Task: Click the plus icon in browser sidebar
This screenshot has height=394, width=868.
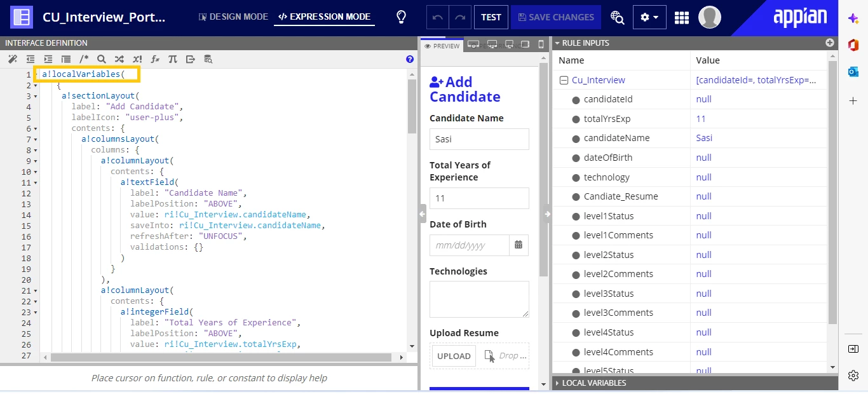Action: click(853, 100)
